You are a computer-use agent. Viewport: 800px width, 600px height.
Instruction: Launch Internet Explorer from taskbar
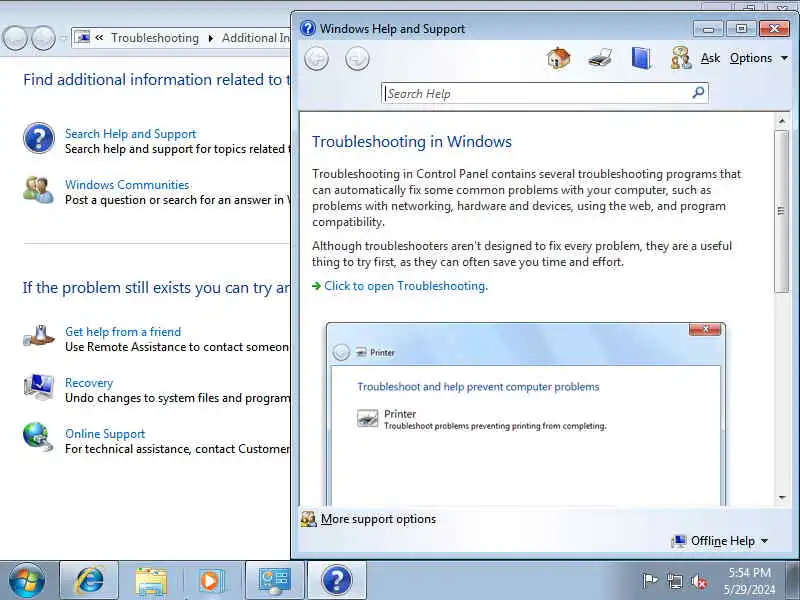coord(89,580)
